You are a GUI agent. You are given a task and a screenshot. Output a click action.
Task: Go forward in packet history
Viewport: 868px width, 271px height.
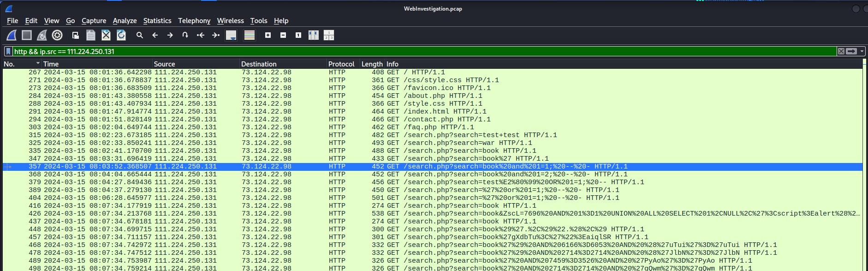[x=170, y=35]
